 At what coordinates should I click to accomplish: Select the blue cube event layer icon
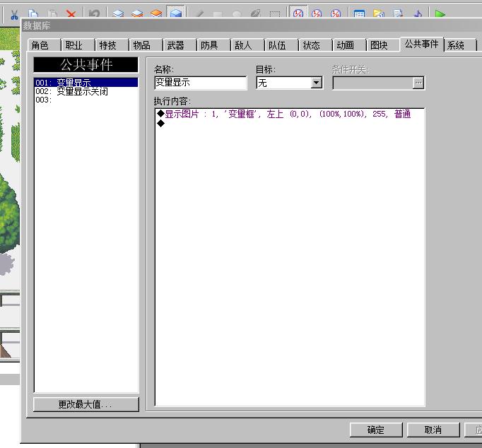175,13
